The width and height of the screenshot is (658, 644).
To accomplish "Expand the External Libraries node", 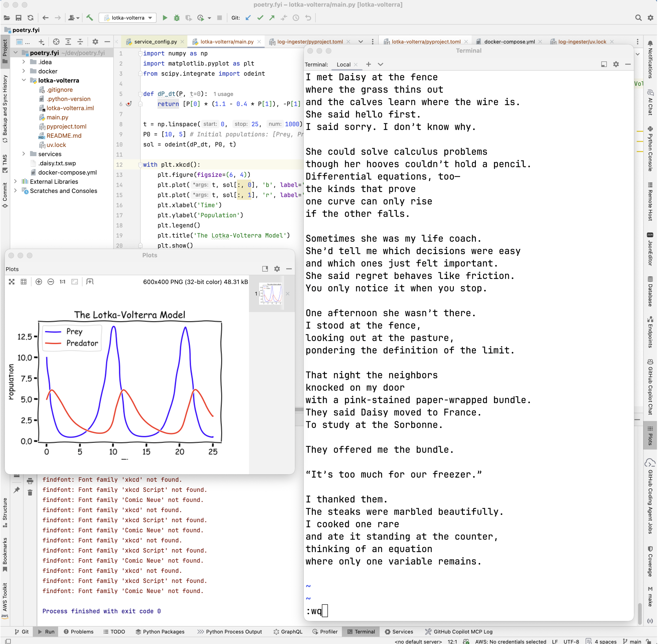I will tap(16, 182).
